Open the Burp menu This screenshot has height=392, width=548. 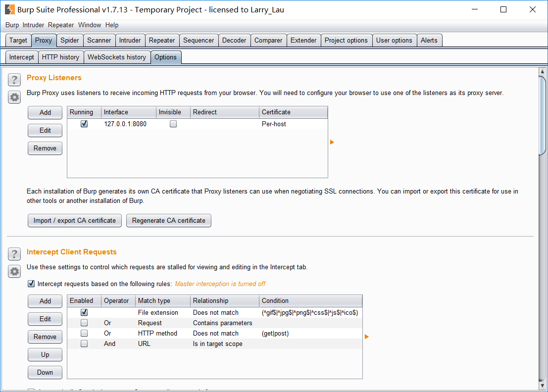(x=12, y=25)
